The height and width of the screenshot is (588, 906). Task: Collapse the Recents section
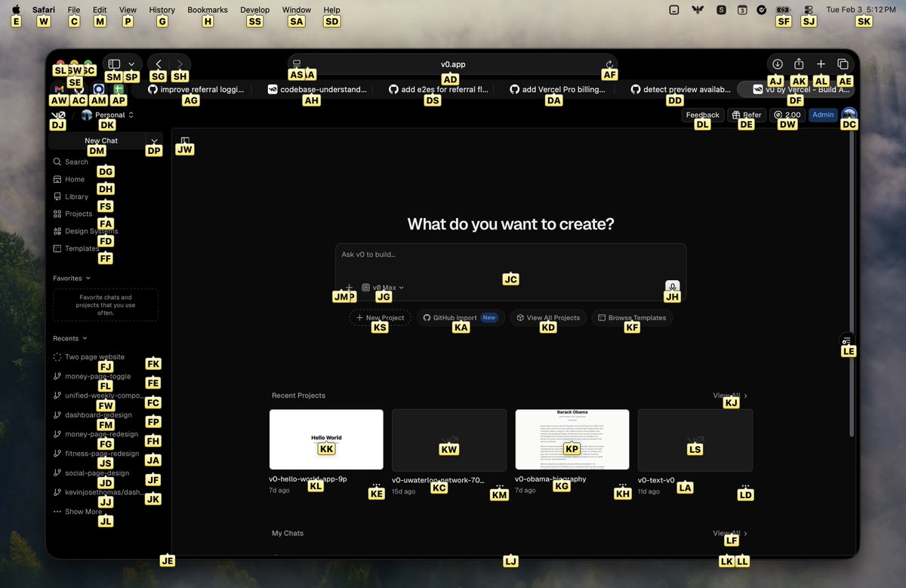pyautogui.click(x=70, y=338)
